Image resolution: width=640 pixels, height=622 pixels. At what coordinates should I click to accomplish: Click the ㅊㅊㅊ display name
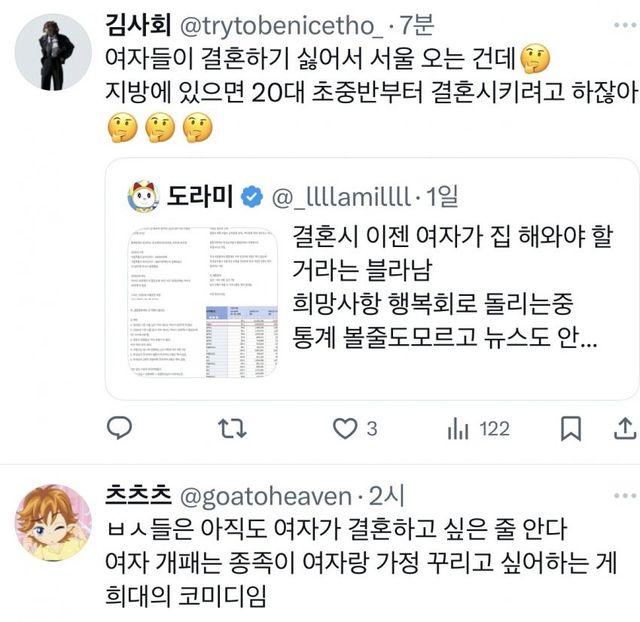pyautogui.click(x=138, y=495)
